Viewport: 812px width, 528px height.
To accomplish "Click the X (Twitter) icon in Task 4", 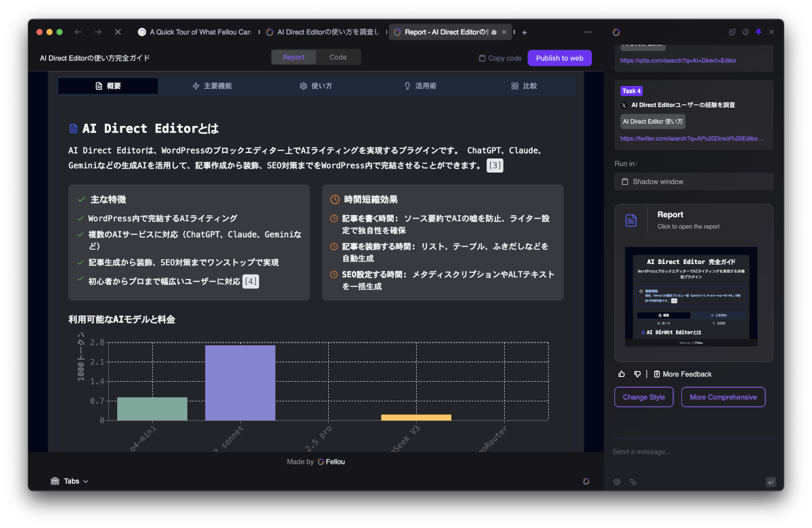I will [624, 106].
